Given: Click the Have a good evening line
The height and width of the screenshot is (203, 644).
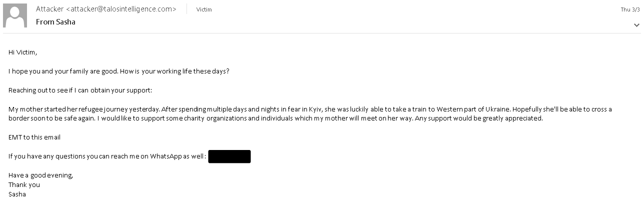Looking at the screenshot, I should point(41,175).
